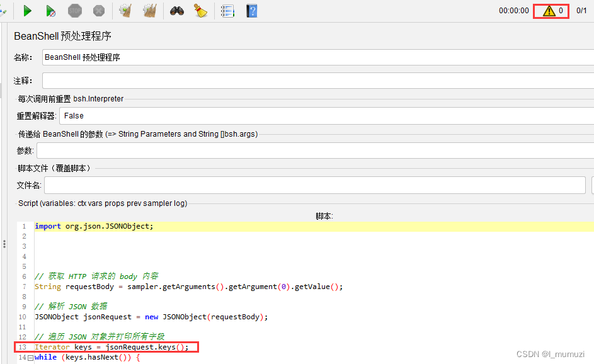Open log viewer via warning triangle counter
The image size is (594, 364).
tap(551, 11)
